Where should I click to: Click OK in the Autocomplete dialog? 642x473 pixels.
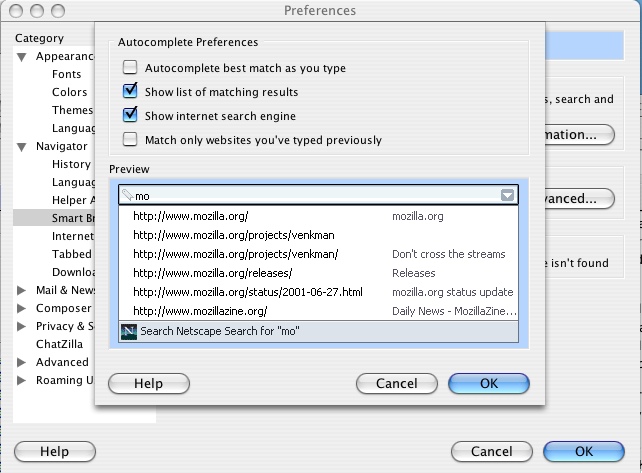(x=489, y=384)
